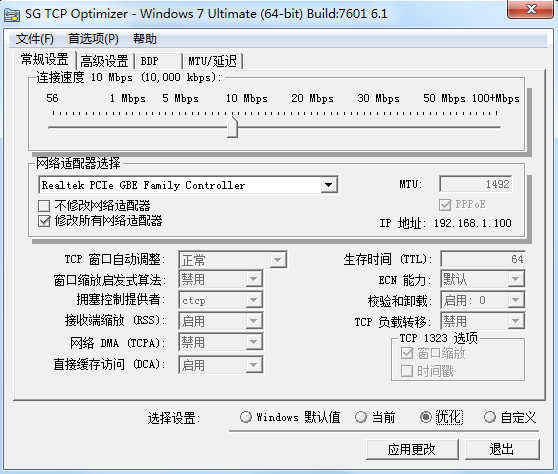Open the Realtek network adapter dropdown

point(328,185)
